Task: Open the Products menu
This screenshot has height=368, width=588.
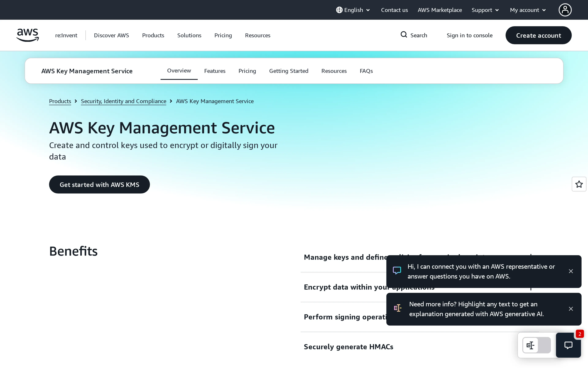Action: coord(153,35)
